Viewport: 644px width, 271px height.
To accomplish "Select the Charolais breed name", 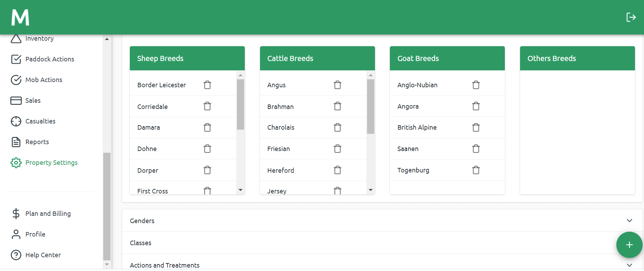I will click(281, 128).
